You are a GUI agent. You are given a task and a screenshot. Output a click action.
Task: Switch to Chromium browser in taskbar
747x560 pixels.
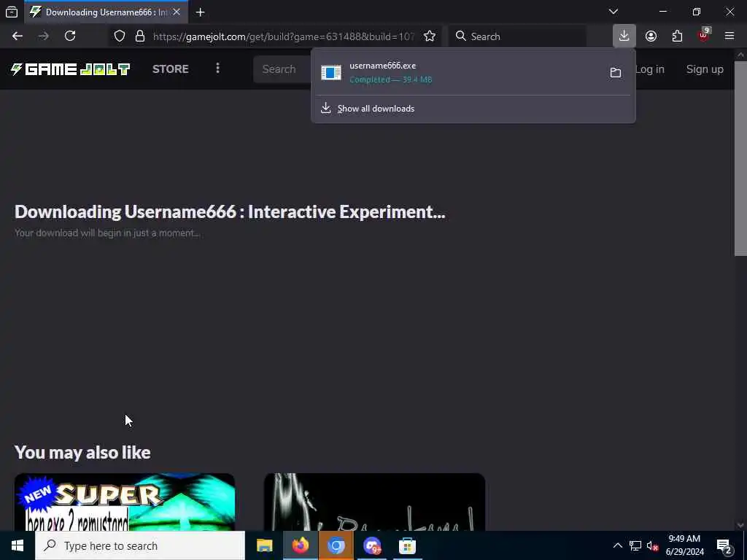pos(336,545)
